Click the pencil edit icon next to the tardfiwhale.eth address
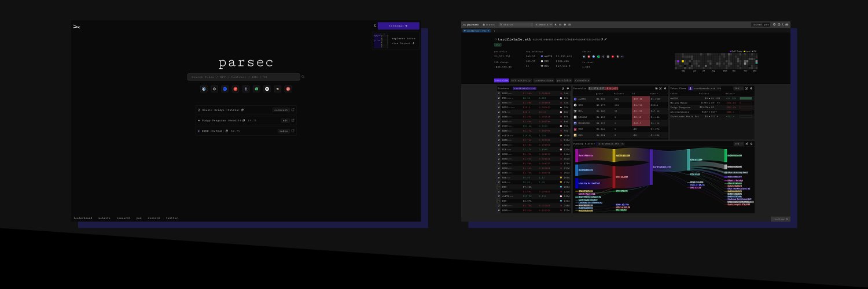The width and height of the screenshot is (868, 289). pyautogui.click(x=605, y=39)
